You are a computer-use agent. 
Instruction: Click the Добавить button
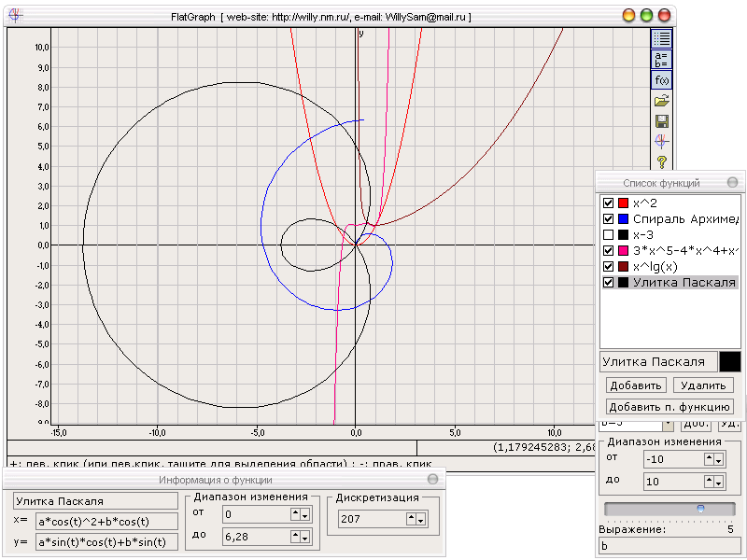pyautogui.click(x=635, y=385)
